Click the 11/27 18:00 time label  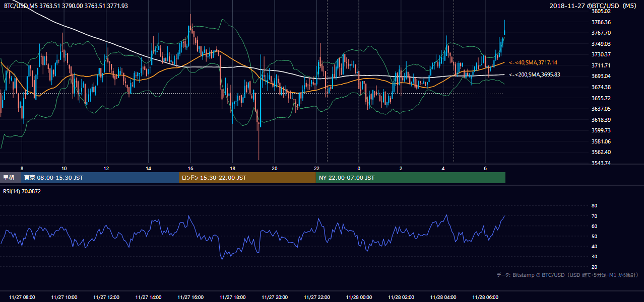(x=233, y=297)
